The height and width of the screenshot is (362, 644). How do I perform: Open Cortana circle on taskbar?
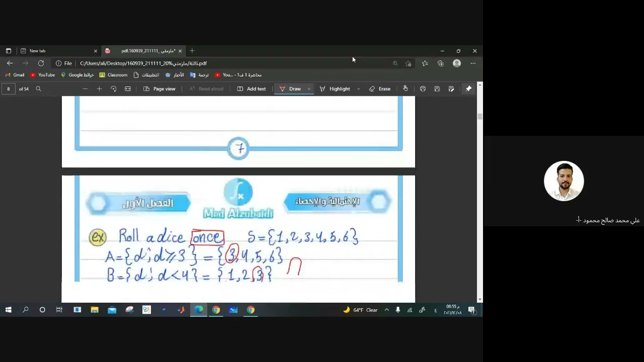pyautogui.click(x=42, y=310)
